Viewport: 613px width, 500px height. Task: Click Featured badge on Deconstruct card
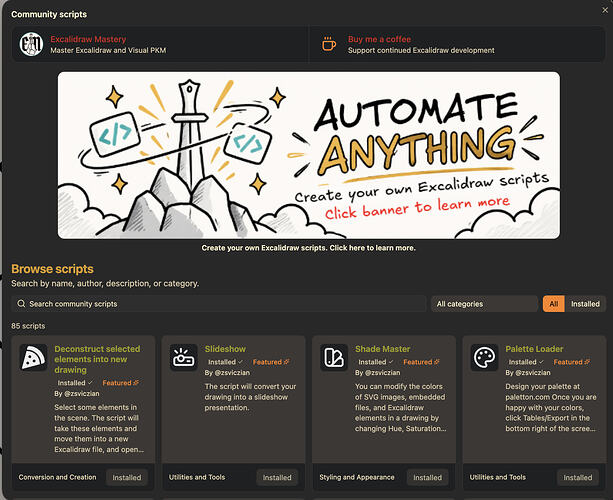(x=120, y=383)
